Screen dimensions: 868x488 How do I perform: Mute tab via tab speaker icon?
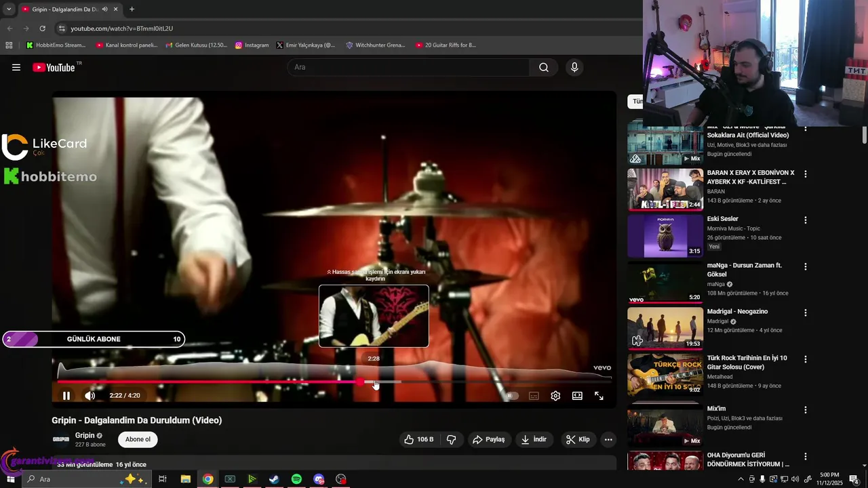(104, 9)
